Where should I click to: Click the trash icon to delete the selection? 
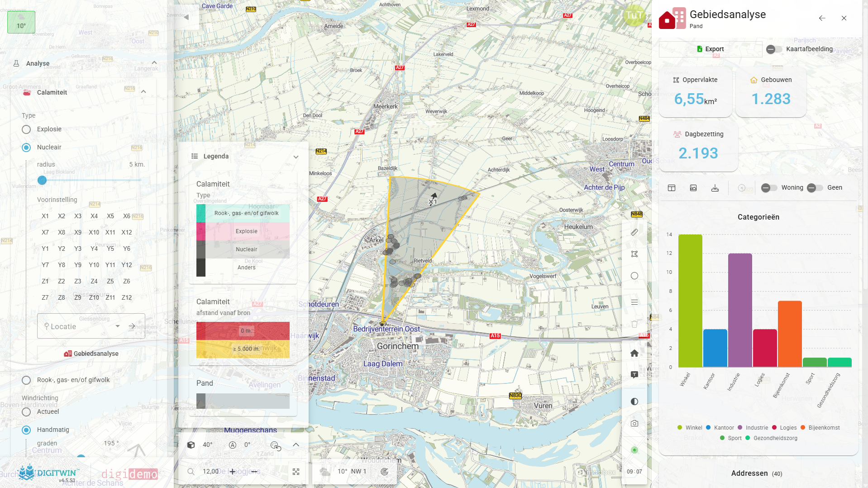pos(634,324)
